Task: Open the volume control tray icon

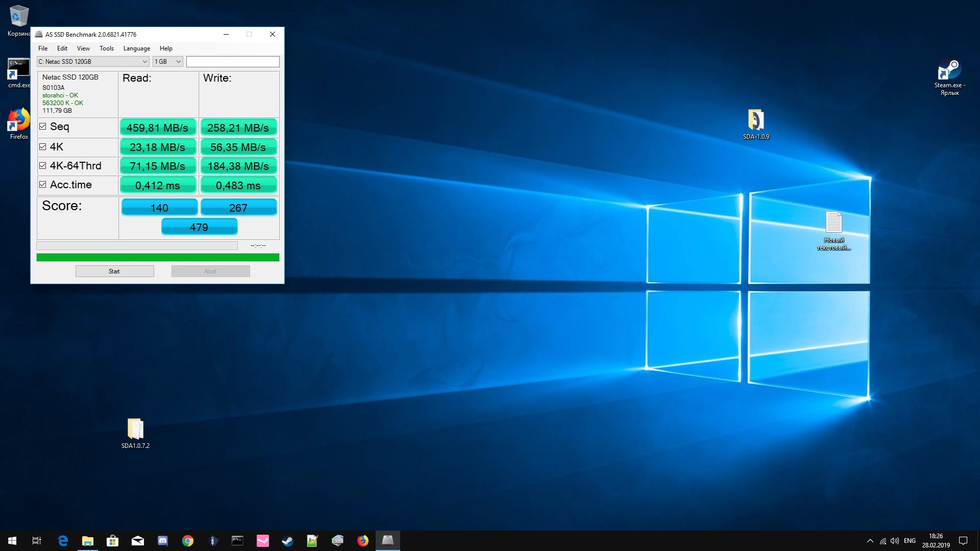Action: 895,541
